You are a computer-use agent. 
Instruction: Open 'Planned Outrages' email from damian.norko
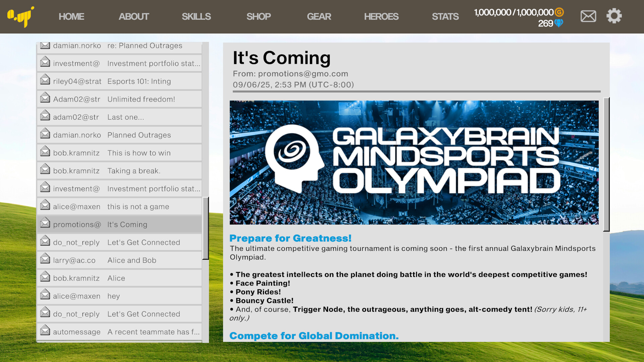coord(119,135)
